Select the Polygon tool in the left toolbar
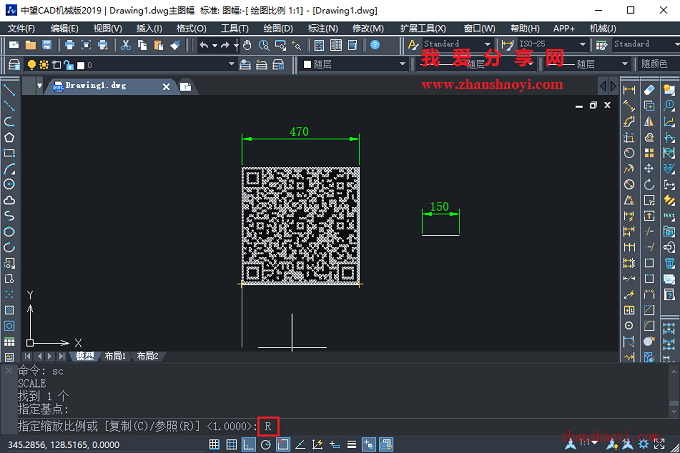 click(x=9, y=137)
